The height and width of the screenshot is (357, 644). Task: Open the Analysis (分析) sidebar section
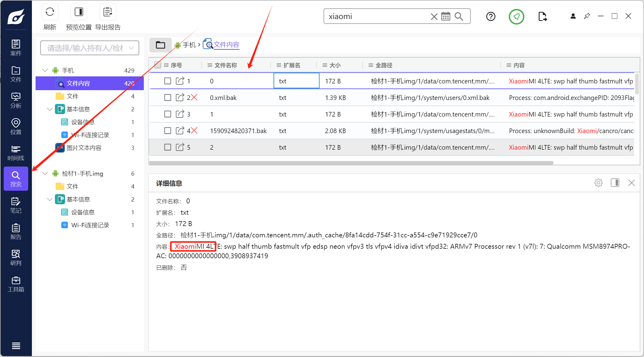click(16, 100)
